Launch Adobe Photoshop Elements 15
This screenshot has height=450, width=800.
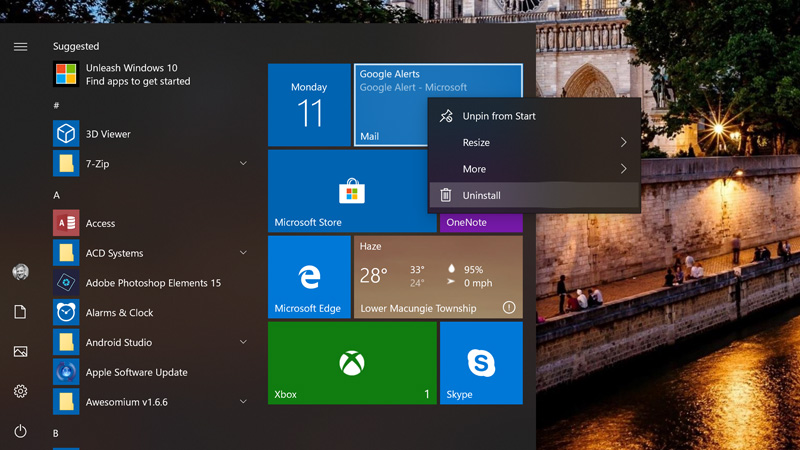point(152,283)
